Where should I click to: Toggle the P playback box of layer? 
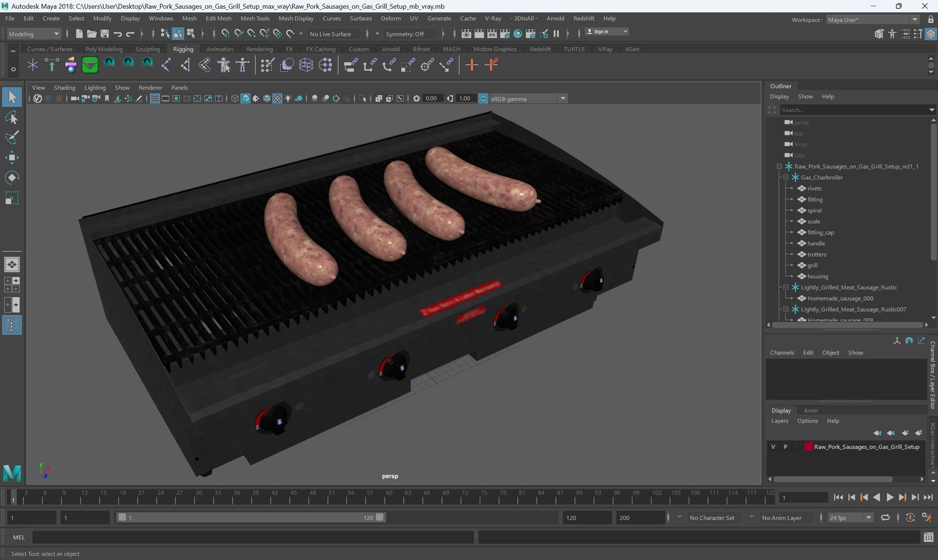[x=785, y=446]
